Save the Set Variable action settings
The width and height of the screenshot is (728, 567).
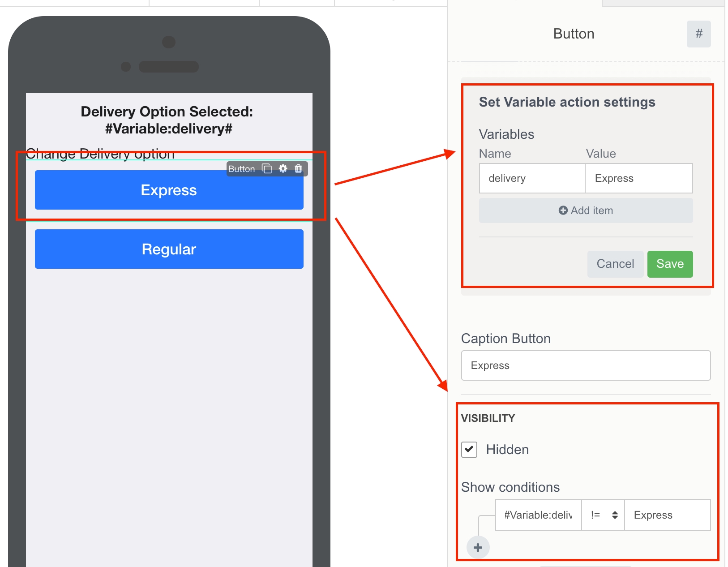pos(670,264)
